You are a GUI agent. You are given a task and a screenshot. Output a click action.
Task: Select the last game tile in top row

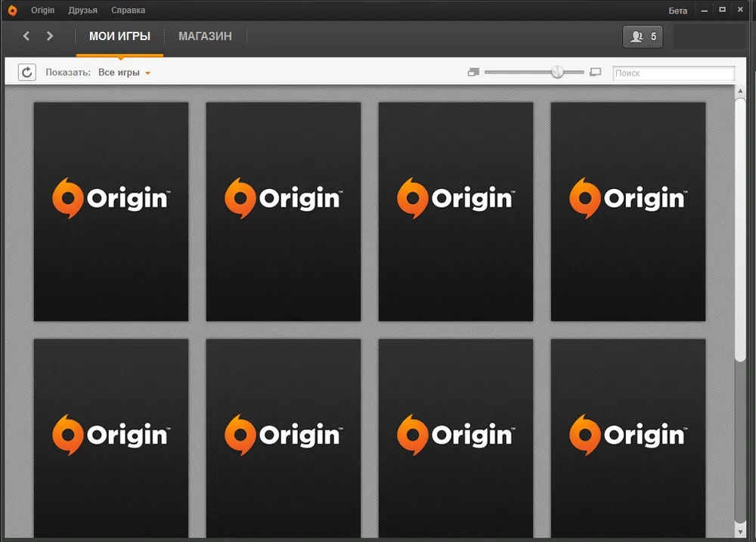(628, 212)
